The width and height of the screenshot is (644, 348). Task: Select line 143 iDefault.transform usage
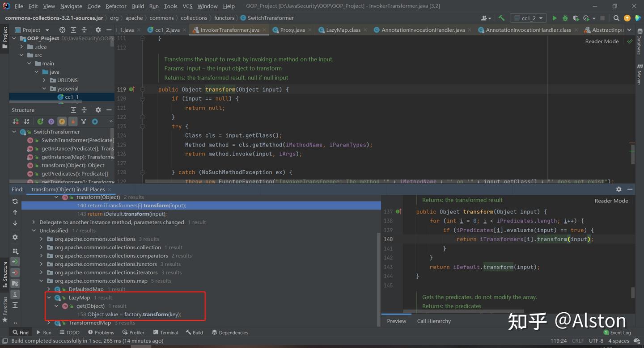tap(122, 214)
